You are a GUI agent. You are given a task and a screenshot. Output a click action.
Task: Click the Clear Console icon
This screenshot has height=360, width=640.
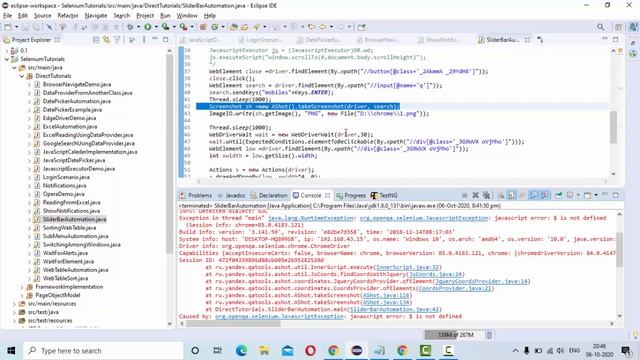coord(500,195)
